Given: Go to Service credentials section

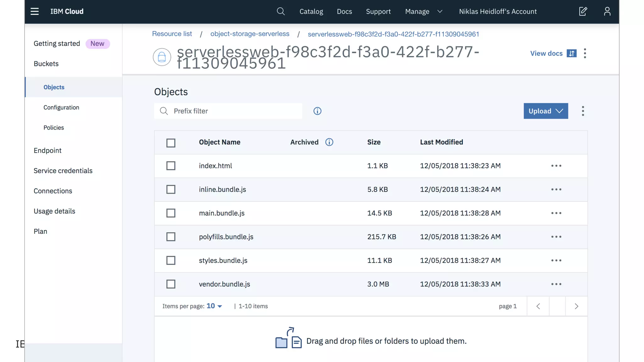Looking at the screenshot, I should [x=63, y=171].
